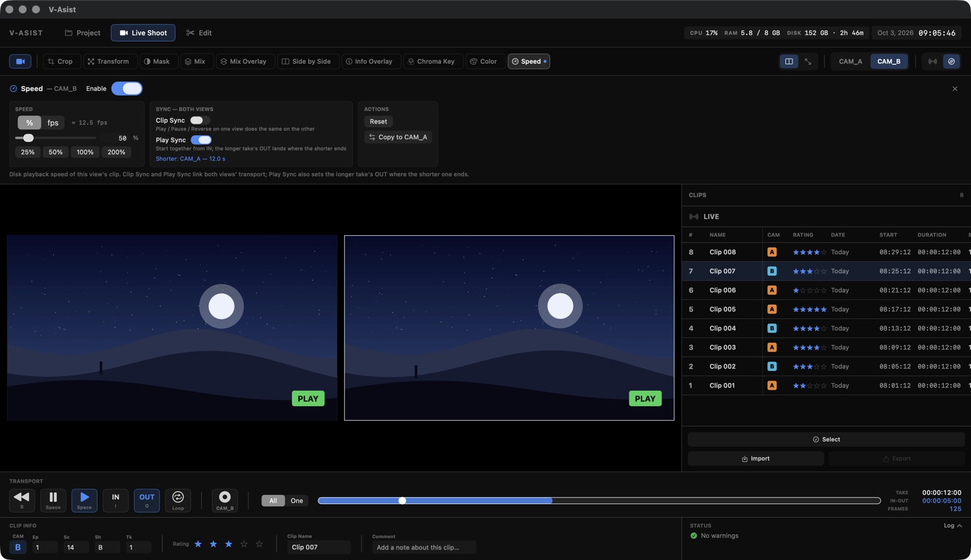971x560 pixels.
Task: Click the expand fullscreen arrows icon
Action: [808, 61]
